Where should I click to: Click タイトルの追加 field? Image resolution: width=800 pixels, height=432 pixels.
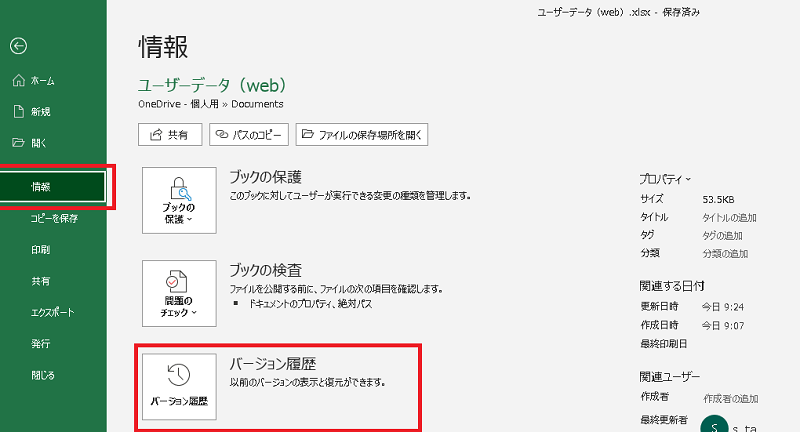730,217
